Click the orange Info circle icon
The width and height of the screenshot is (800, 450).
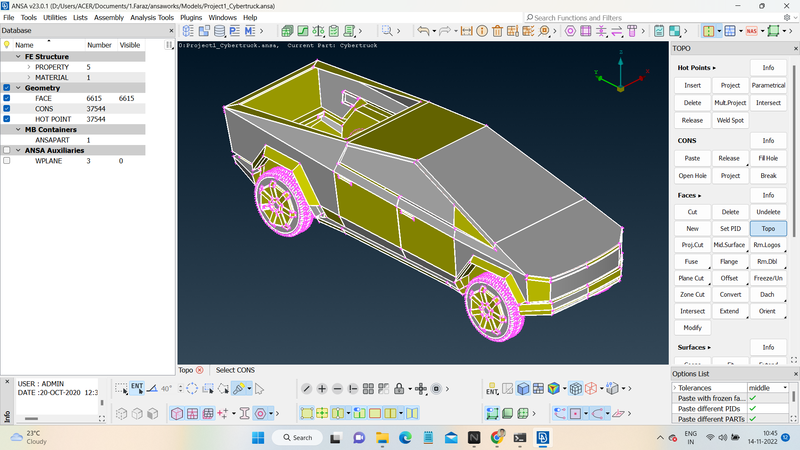pos(482,31)
